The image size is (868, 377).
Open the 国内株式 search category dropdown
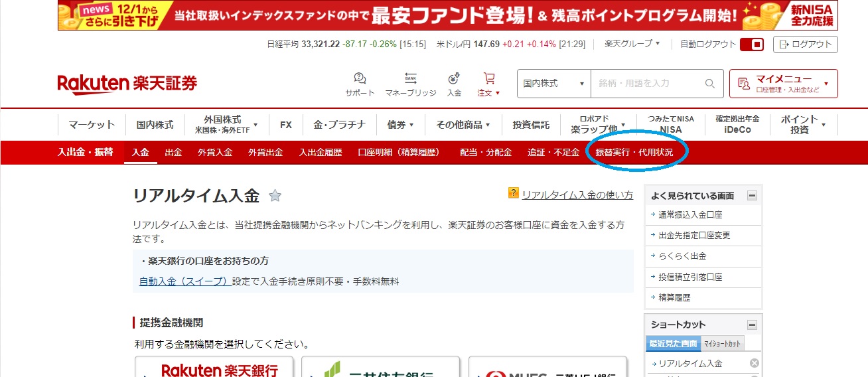pyautogui.click(x=553, y=84)
